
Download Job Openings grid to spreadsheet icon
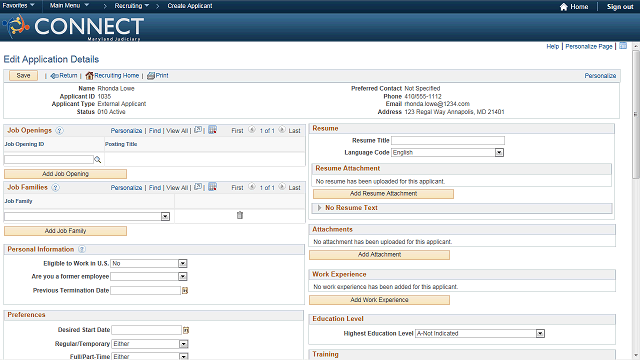tap(212, 130)
